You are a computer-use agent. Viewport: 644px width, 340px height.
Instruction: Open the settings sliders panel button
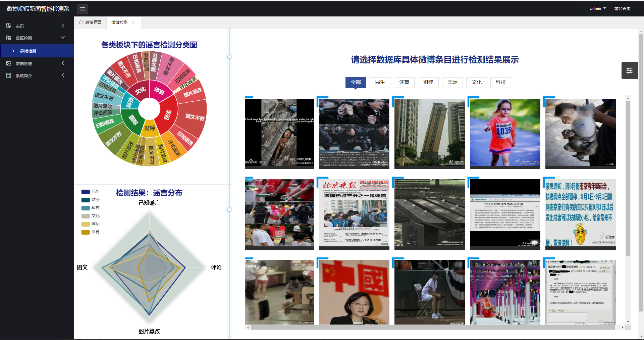click(630, 70)
